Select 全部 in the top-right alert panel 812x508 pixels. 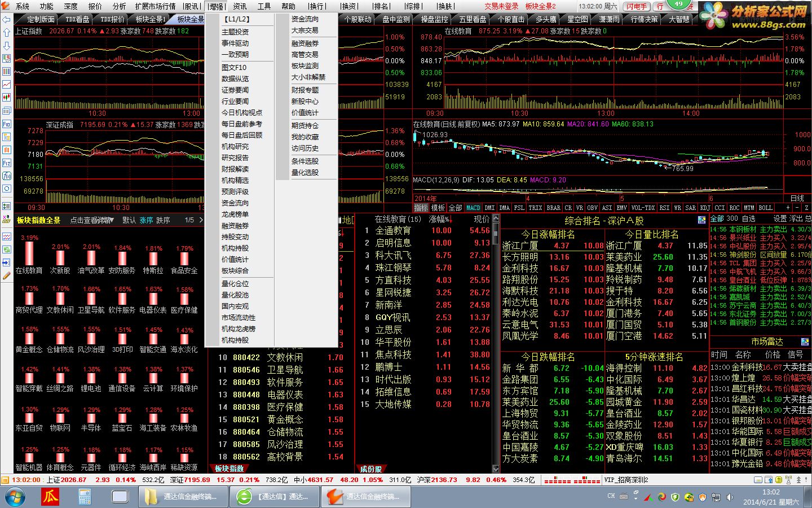click(717, 218)
